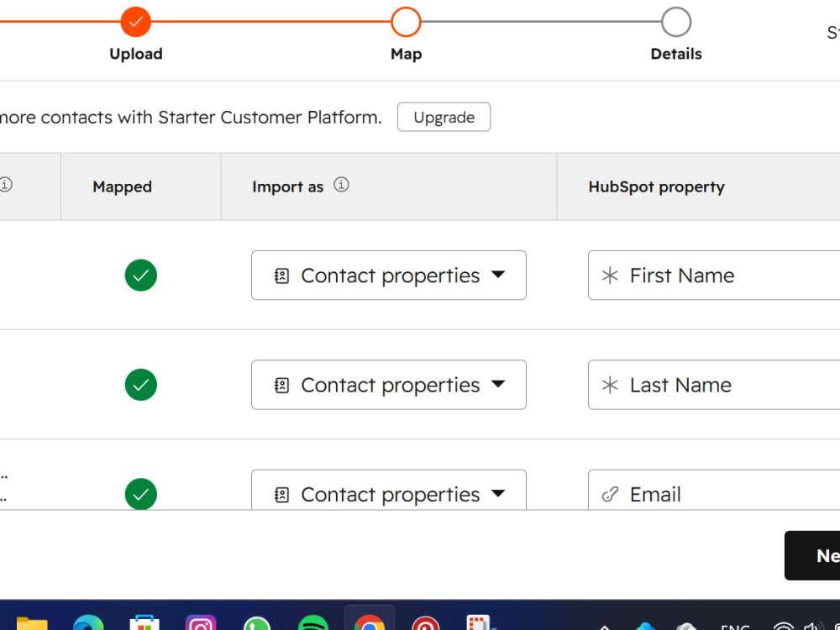
Task: Click the Next button at bottom right
Action: (x=812, y=555)
